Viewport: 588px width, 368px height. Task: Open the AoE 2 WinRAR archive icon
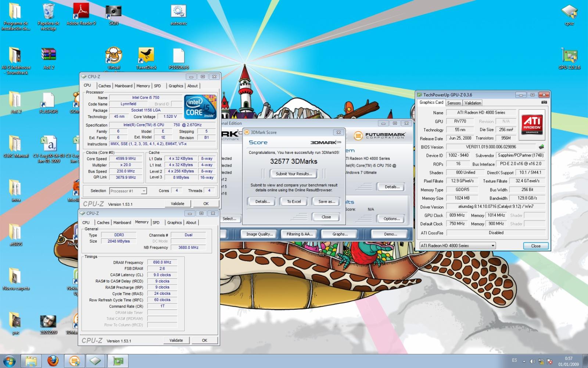tap(49, 58)
